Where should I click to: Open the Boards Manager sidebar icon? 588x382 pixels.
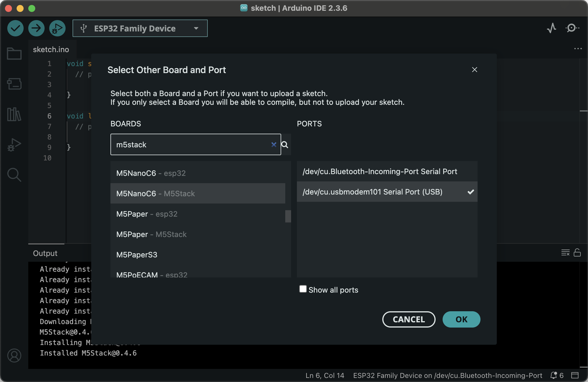coord(14,84)
